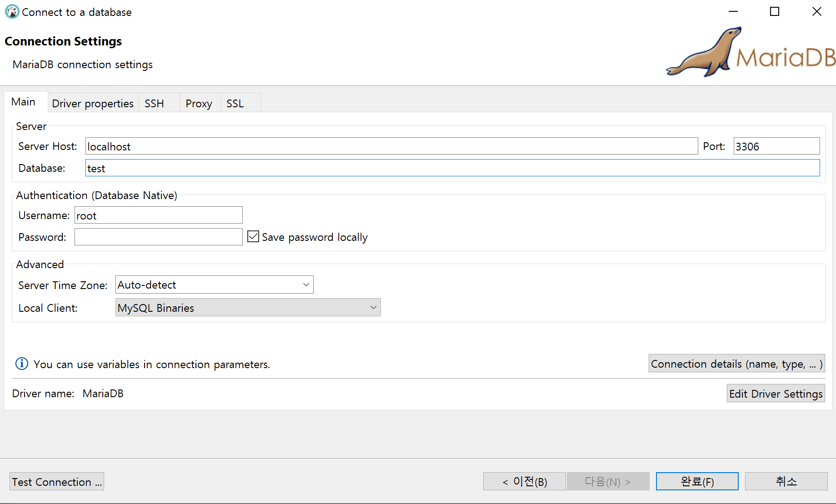Click the Password field
Screen dimensions: 836x504
pyautogui.click(x=158, y=237)
